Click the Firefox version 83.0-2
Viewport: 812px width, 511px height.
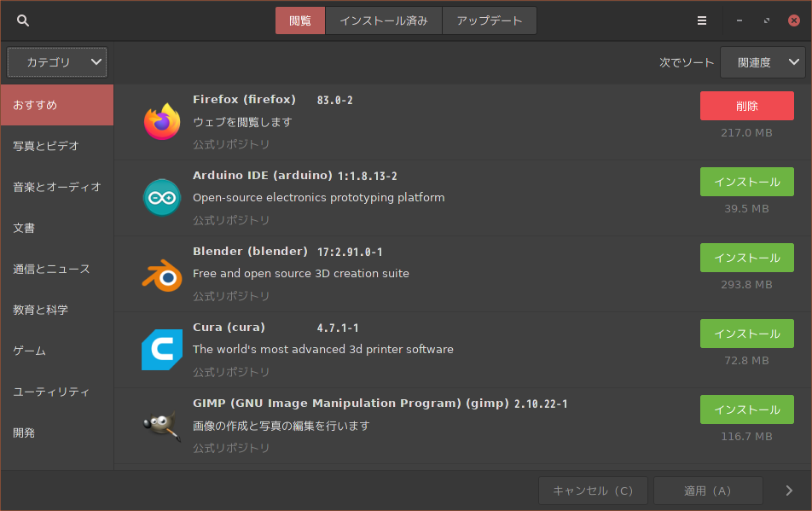pos(335,101)
